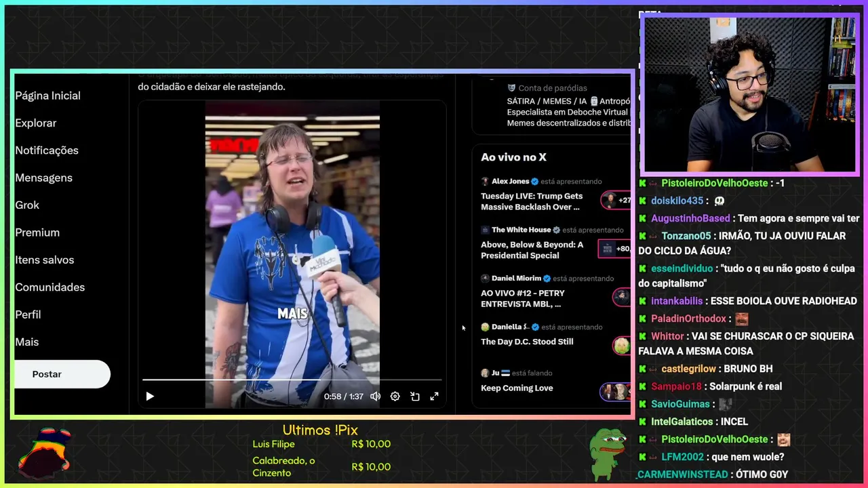Open Daniel Miorim AO VIVO #12 broadcast
This screenshot has width=868, height=488.
coord(523,298)
